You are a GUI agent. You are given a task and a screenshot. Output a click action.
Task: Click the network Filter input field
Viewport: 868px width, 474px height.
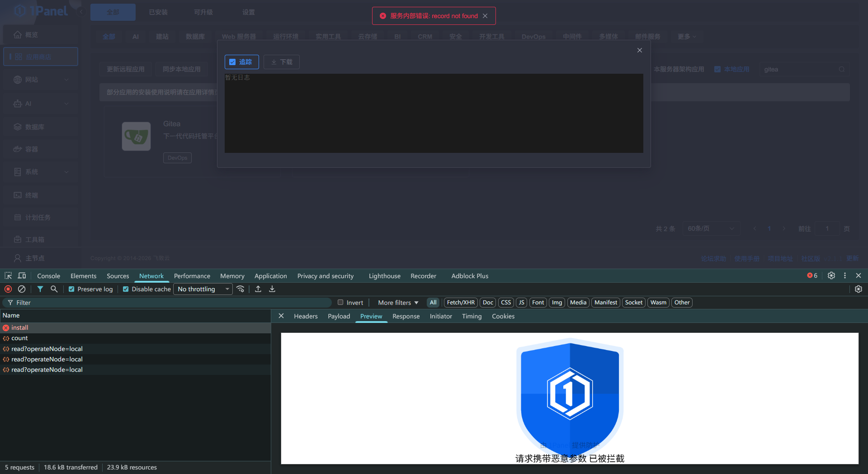click(172, 303)
